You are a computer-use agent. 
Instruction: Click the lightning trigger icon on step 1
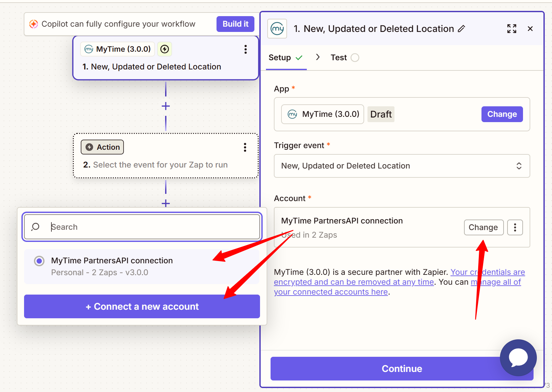(x=164, y=49)
